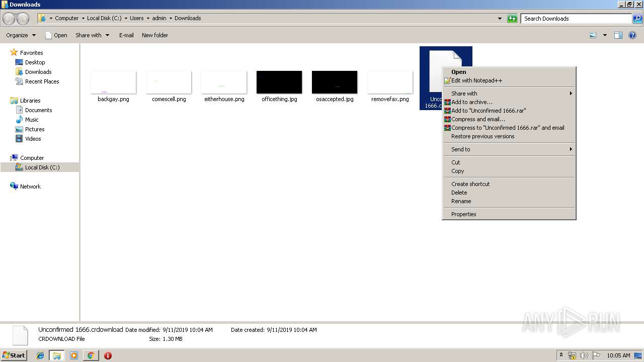Open the views dropdown arrow

[x=605, y=35]
